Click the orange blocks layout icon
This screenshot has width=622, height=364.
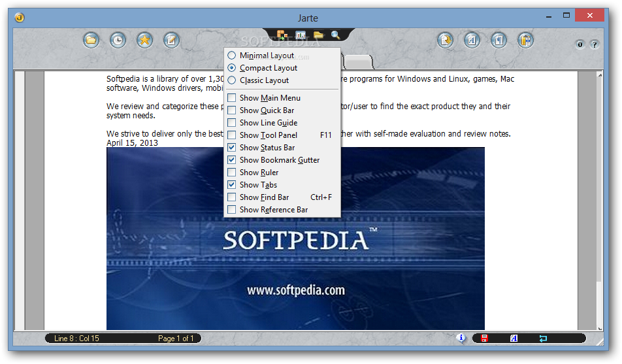click(x=282, y=35)
